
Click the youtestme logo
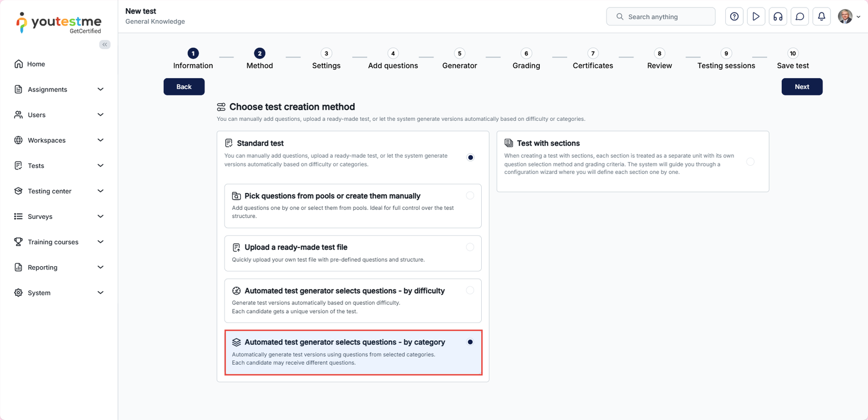(59, 23)
